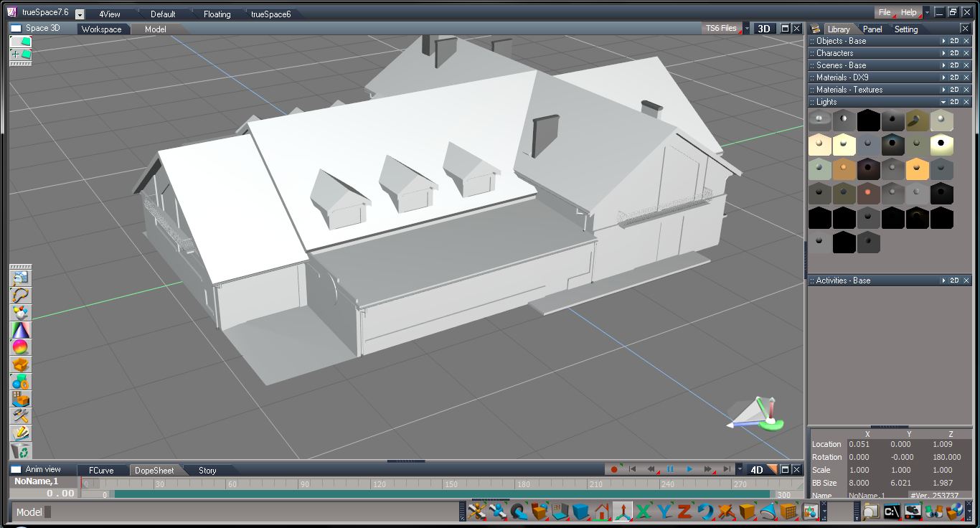Click the pencil and paper notes icon
The image size is (980, 528).
click(20, 433)
